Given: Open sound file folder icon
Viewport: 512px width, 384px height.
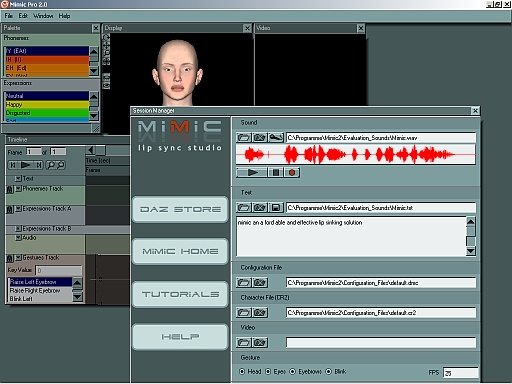Looking at the screenshot, I should 244,137.
